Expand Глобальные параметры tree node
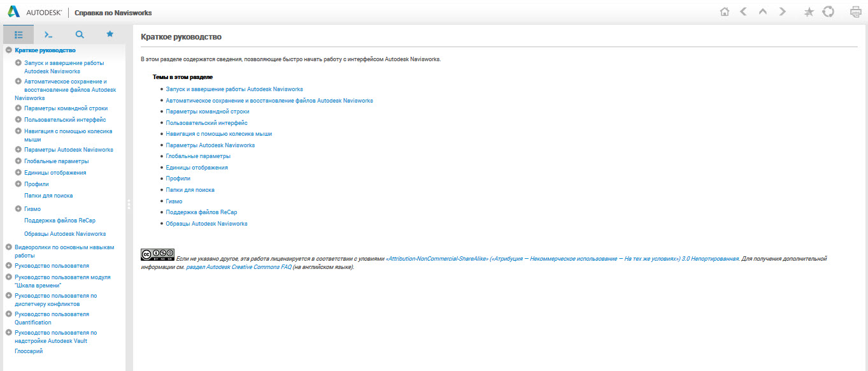This screenshot has width=868, height=371. pos(18,161)
